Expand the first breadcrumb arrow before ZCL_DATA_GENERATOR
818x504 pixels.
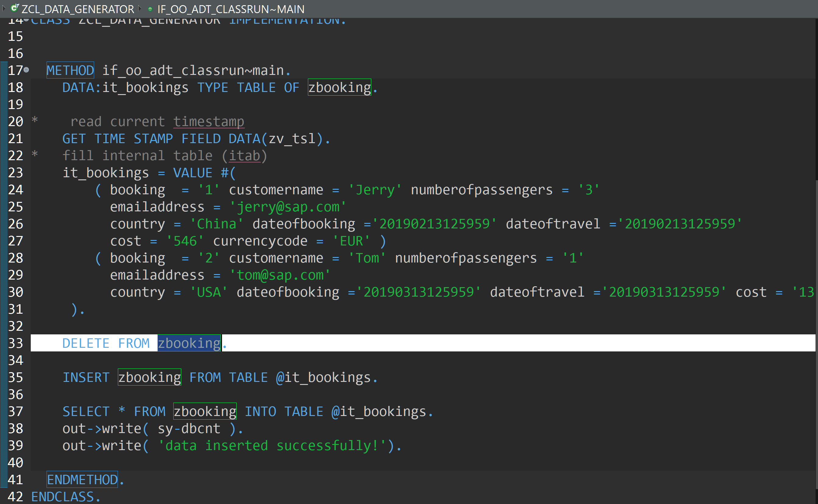pyautogui.click(x=4, y=8)
